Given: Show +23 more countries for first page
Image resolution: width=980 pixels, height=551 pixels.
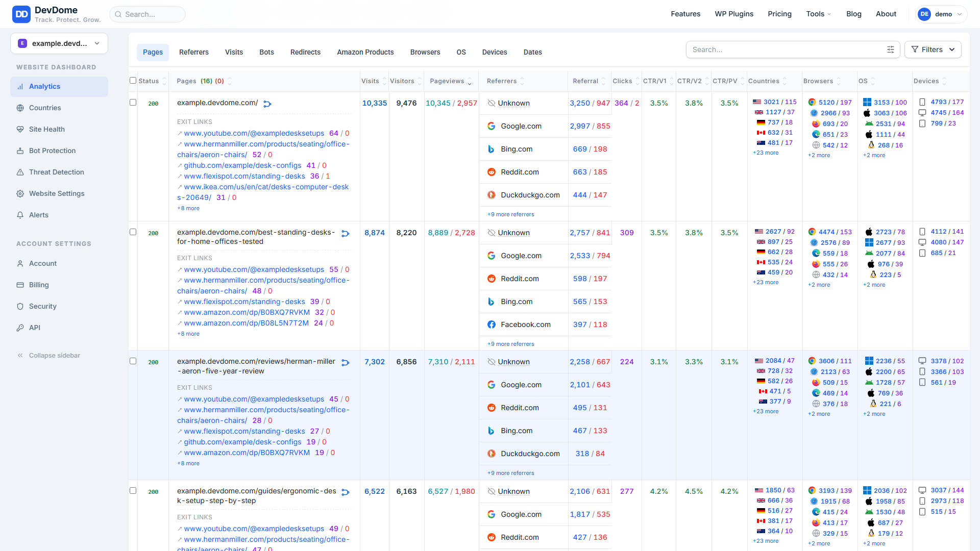Looking at the screenshot, I should click(x=766, y=153).
